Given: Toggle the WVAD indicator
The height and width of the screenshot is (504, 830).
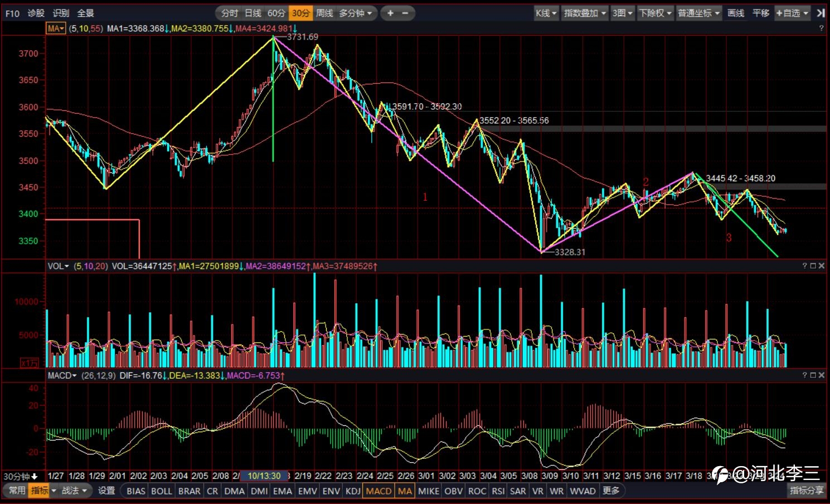Looking at the screenshot, I should (x=583, y=491).
